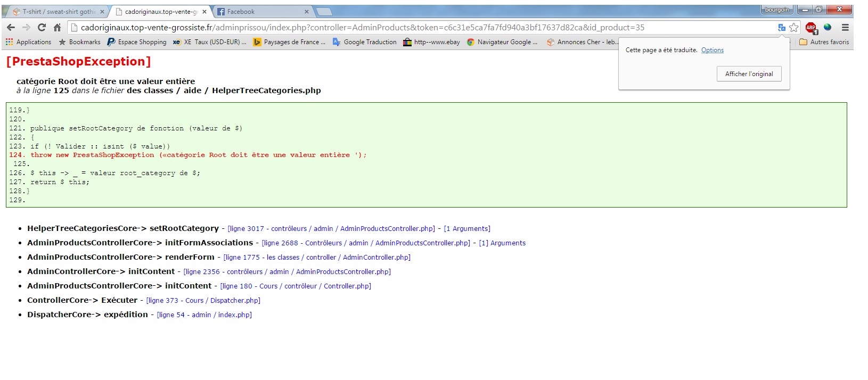Click code line 127 return $ this

pyautogui.click(x=50, y=182)
